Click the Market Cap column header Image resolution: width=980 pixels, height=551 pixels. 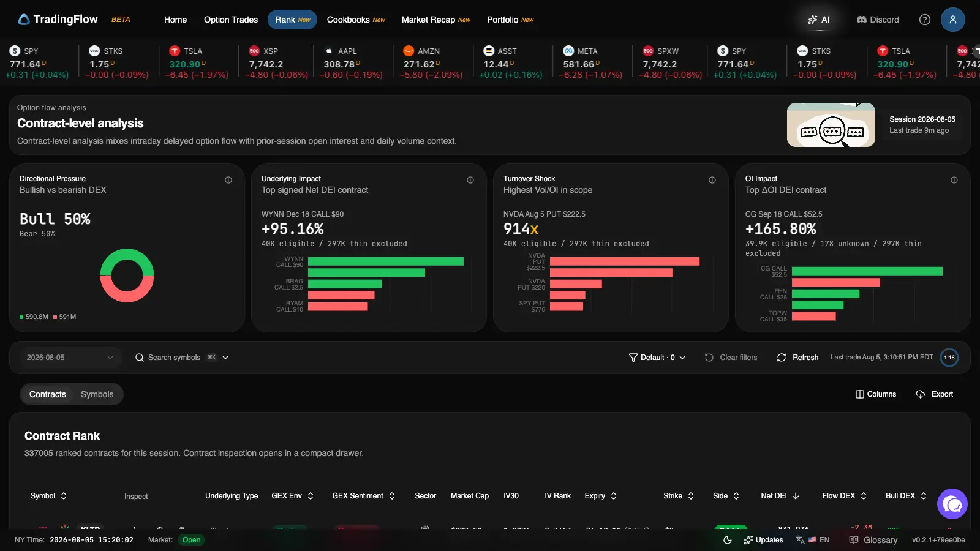pyautogui.click(x=470, y=496)
